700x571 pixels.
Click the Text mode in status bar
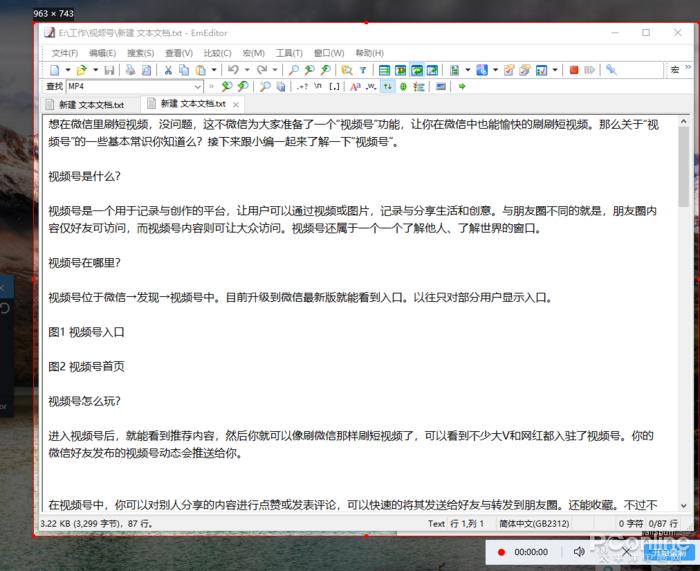point(436,523)
